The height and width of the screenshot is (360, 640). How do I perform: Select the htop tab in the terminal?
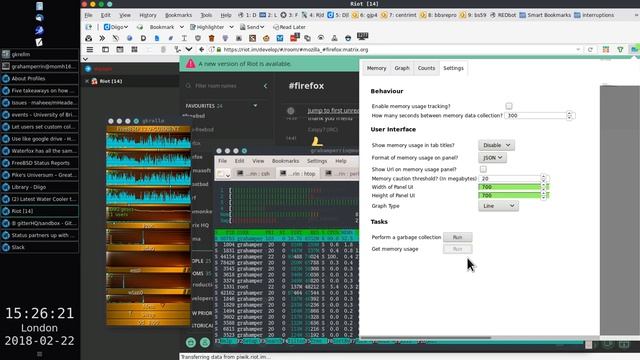[298, 174]
